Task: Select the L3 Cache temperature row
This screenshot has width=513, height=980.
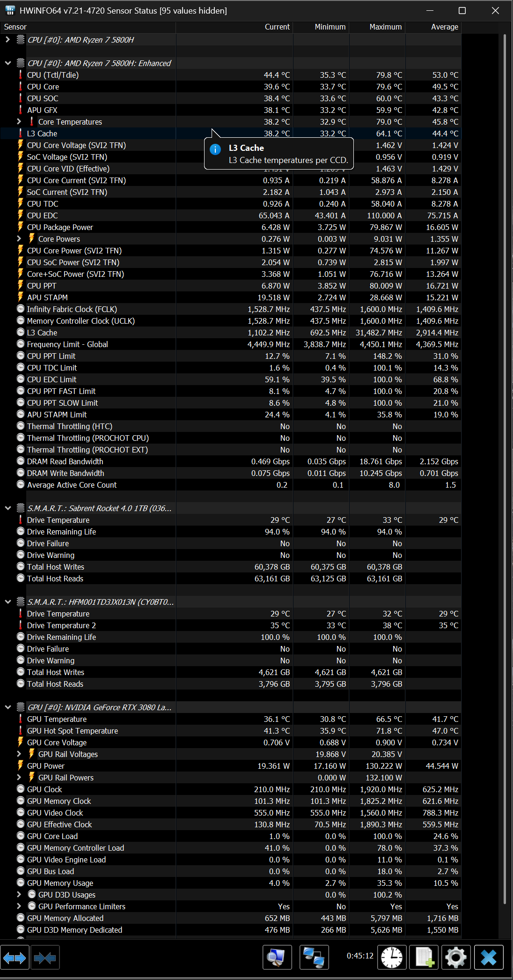Action: [x=231, y=134]
